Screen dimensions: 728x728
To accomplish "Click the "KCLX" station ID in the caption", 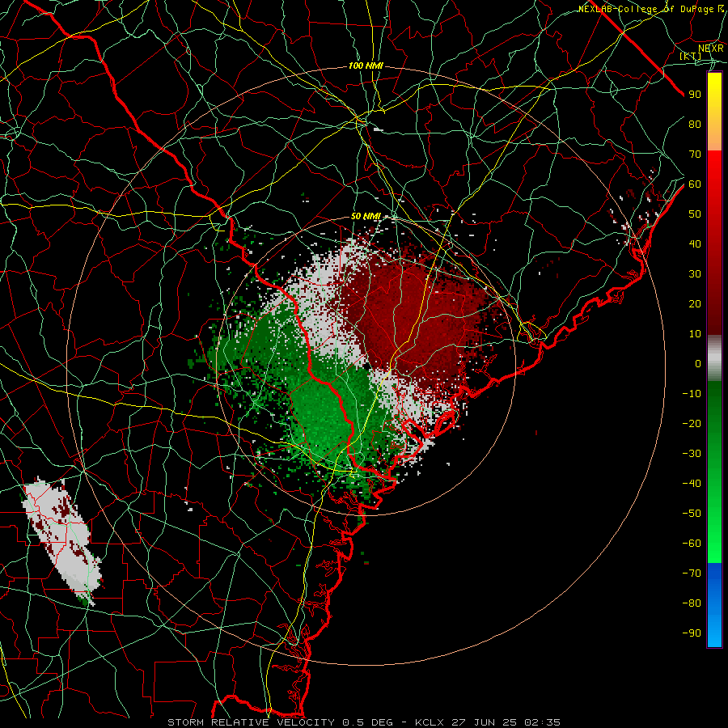I will click(x=430, y=722).
